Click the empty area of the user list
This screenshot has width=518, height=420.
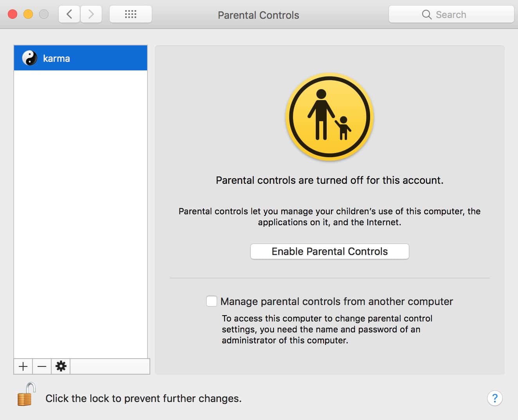(81, 211)
